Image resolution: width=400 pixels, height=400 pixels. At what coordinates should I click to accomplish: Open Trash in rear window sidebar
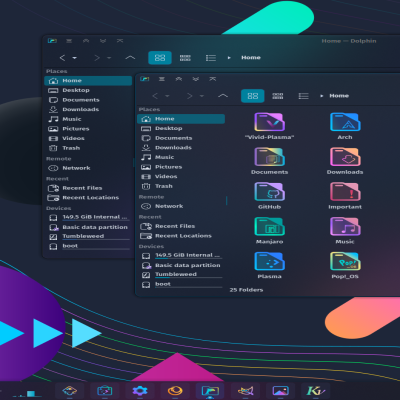[x=88, y=148]
